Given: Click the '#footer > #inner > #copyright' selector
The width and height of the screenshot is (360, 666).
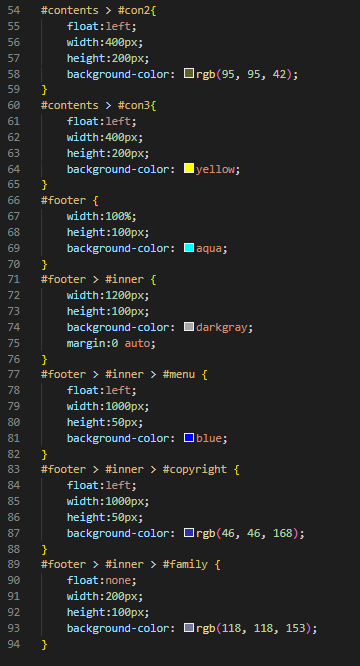Looking at the screenshot, I should click(134, 469).
